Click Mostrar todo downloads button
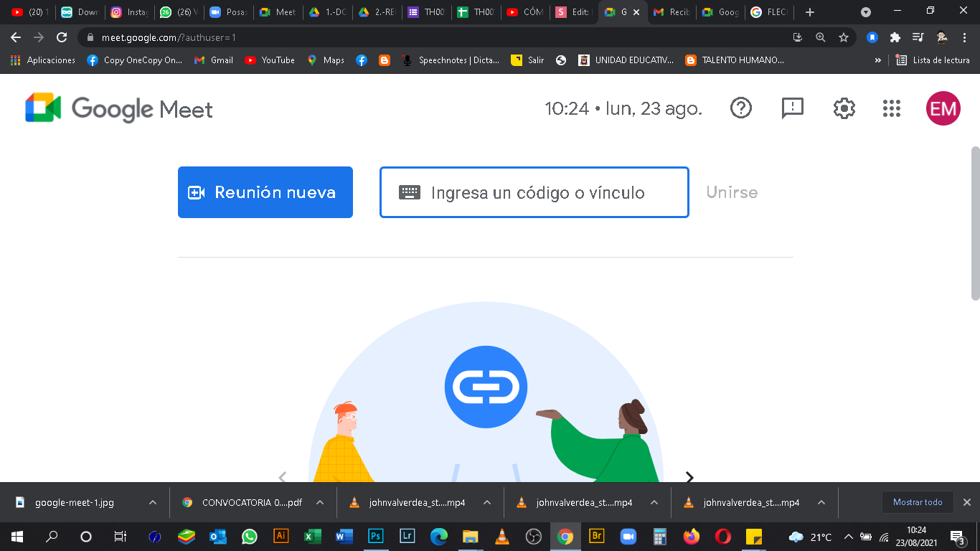 pos(918,502)
